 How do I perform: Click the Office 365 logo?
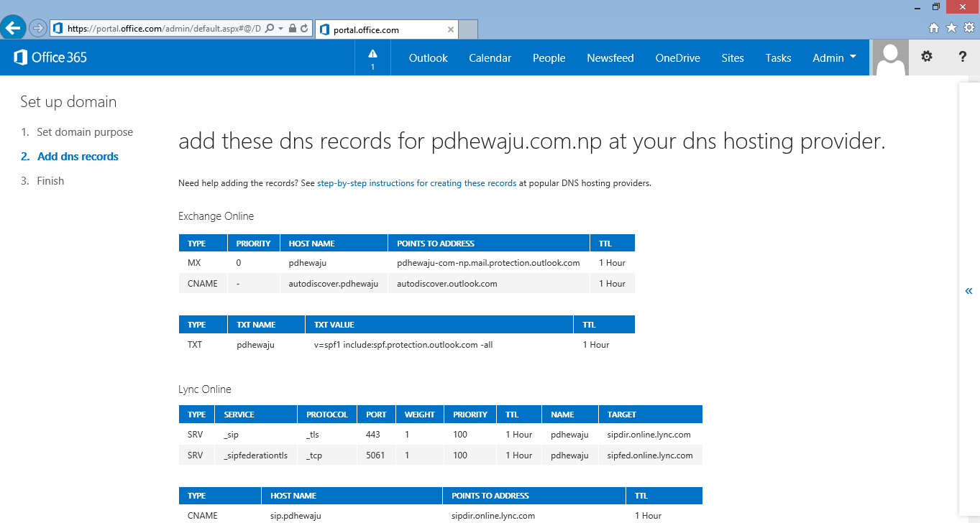(x=50, y=57)
